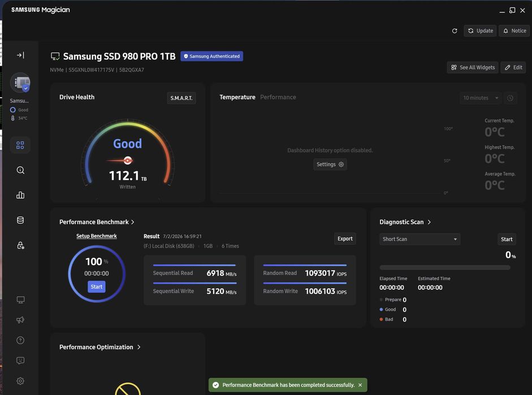The height and width of the screenshot is (395, 532).
Task: Start the performance benchmark
Action: pyautogui.click(x=96, y=287)
